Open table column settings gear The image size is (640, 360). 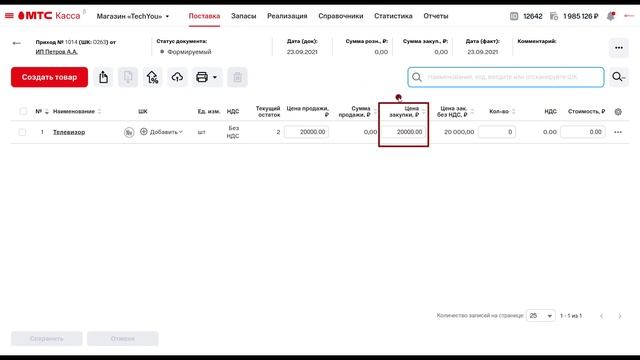click(618, 111)
